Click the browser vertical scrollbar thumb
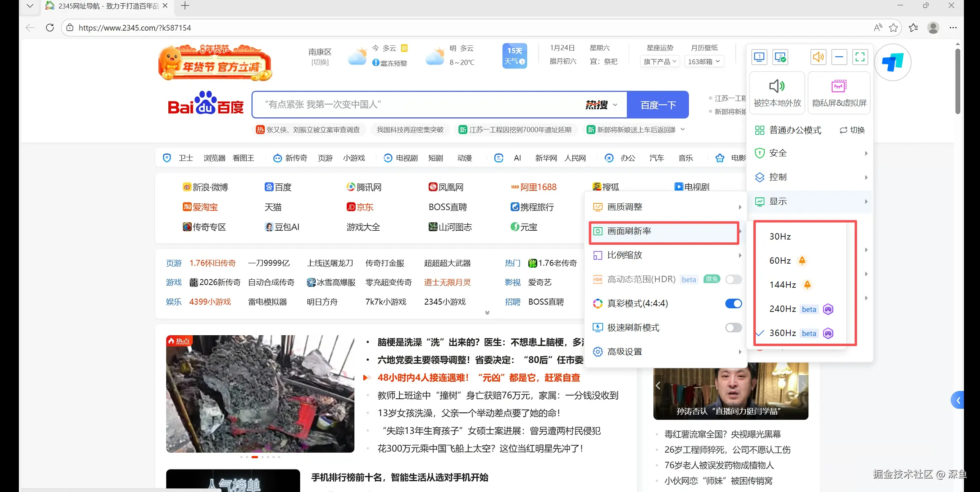 pos(957,80)
